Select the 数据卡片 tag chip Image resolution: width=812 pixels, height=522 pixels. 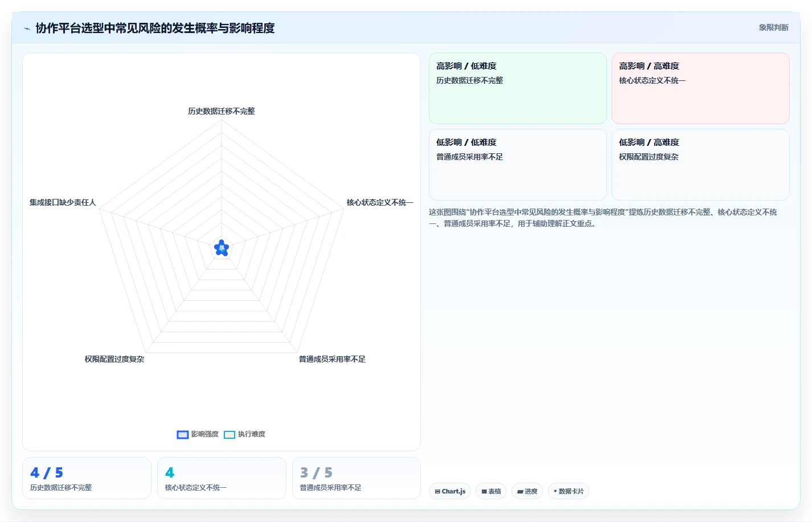[568, 491]
